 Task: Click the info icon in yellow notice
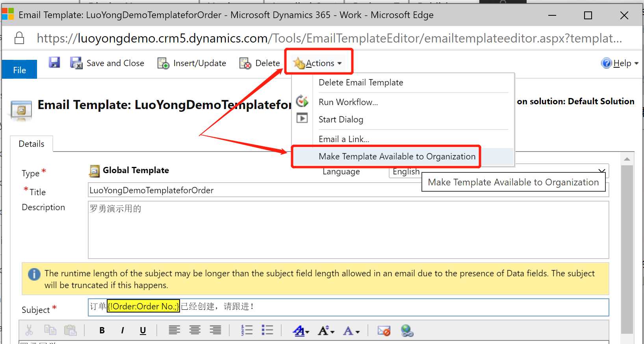[34, 274]
